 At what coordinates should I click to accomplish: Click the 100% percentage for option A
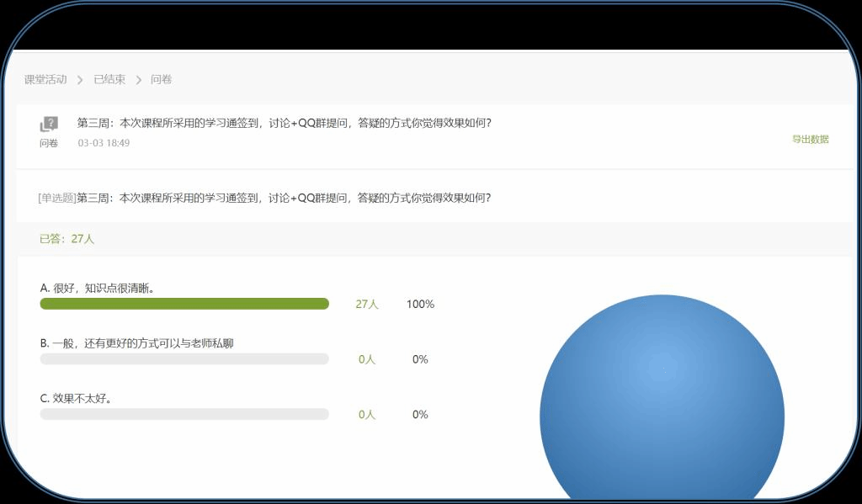[x=420, y=305]
